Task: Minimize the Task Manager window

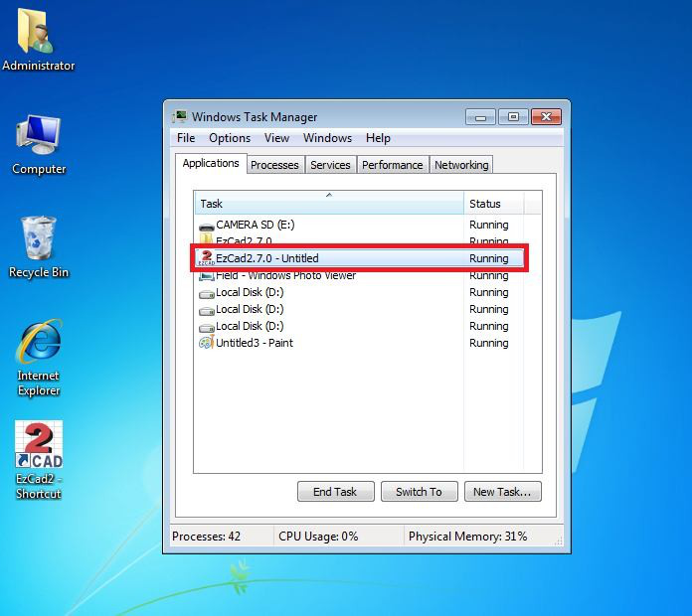Action: coord(480,117)
